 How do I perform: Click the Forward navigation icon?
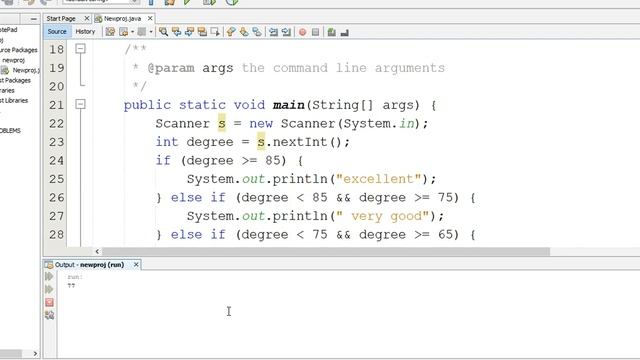click(x=142, y=32)
